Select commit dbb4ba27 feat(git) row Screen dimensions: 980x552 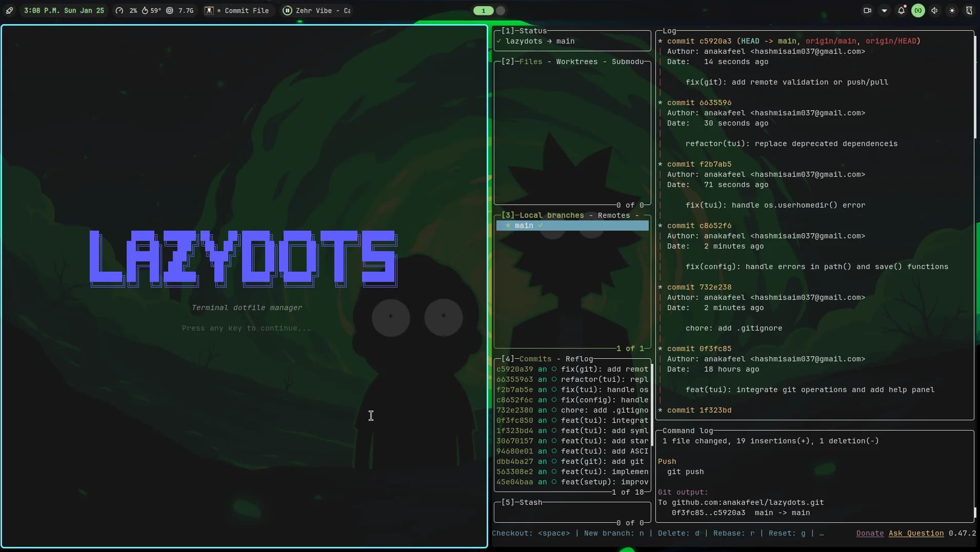coord(572,461)
